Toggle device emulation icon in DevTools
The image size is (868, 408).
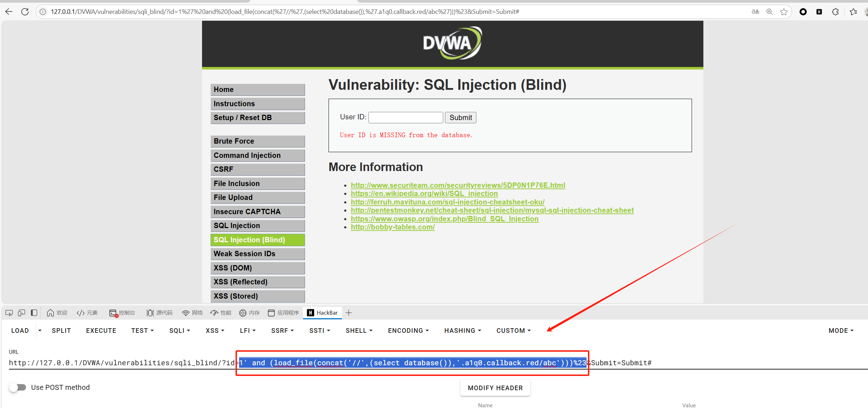tap(21, 313)
